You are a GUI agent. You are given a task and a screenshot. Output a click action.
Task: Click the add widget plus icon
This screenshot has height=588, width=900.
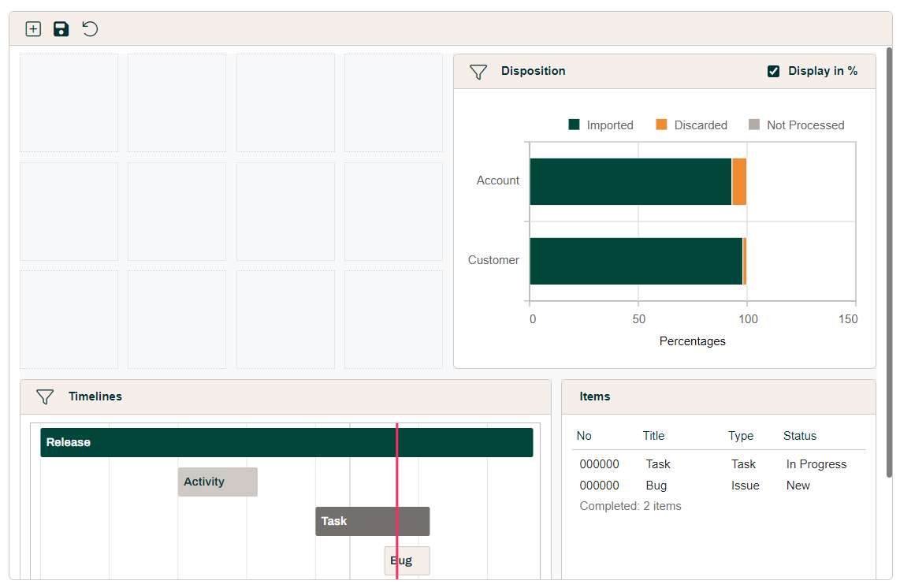tap(33, 29)
